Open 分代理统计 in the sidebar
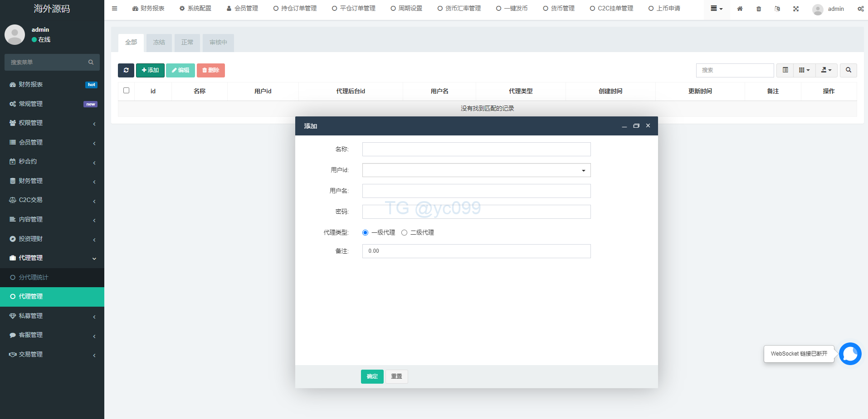The image size is (868, 419). 52,277
